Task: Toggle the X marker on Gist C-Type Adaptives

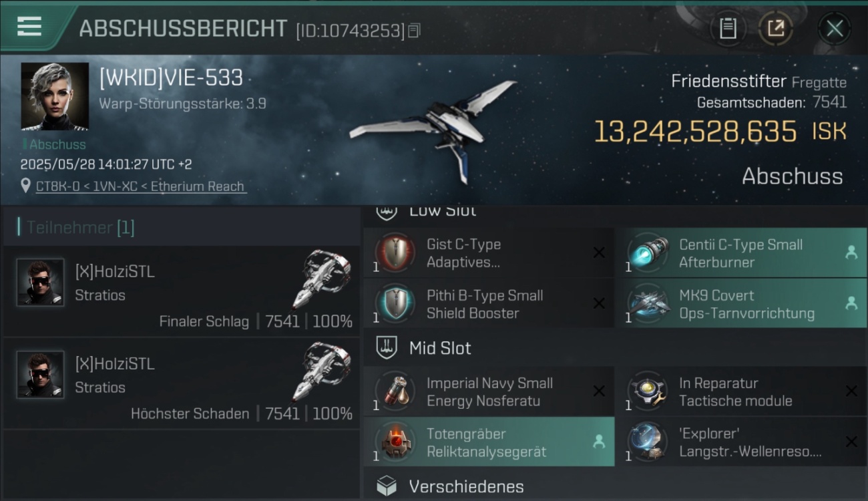Action: tap(599, 253)
